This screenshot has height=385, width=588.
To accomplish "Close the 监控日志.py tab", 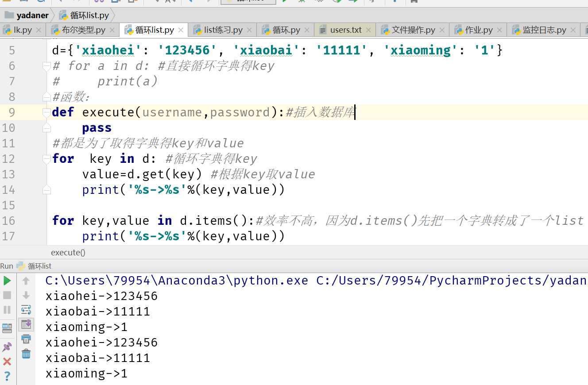I will click(x=573, y=30).
